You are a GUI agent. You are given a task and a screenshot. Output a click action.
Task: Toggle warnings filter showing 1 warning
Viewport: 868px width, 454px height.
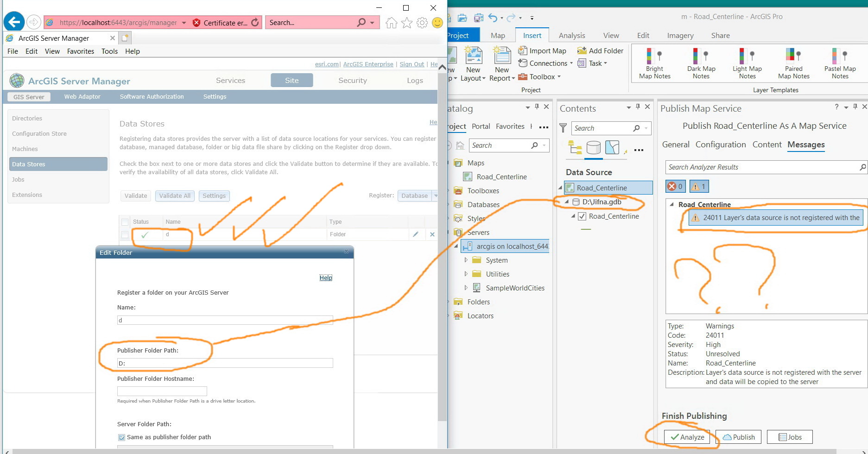(698, 186)
